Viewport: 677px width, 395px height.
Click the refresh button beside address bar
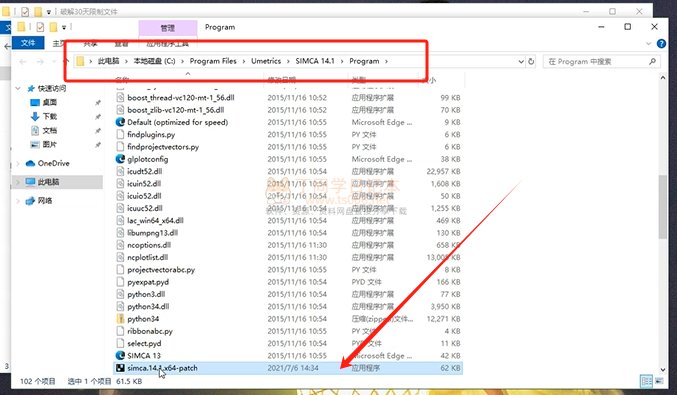point(531,61)
